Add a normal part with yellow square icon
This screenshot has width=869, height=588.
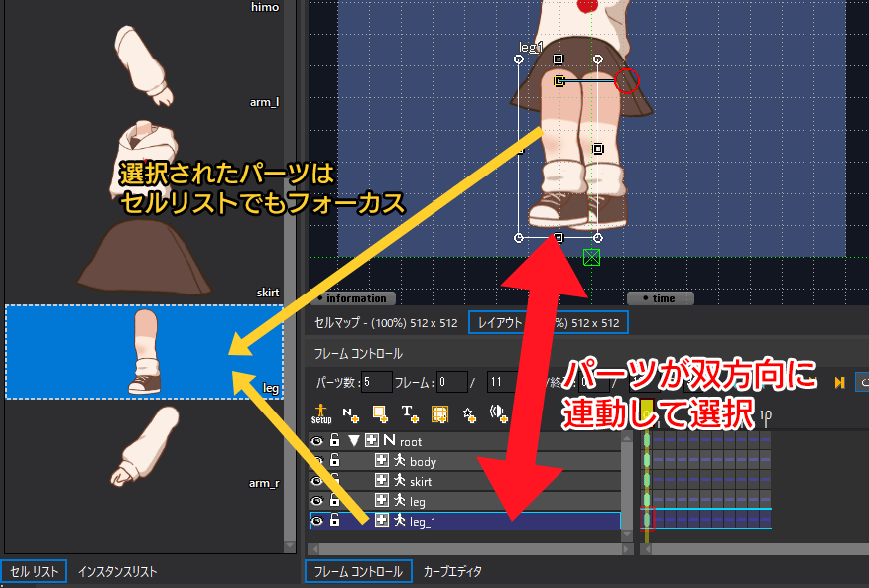(380, 414)
